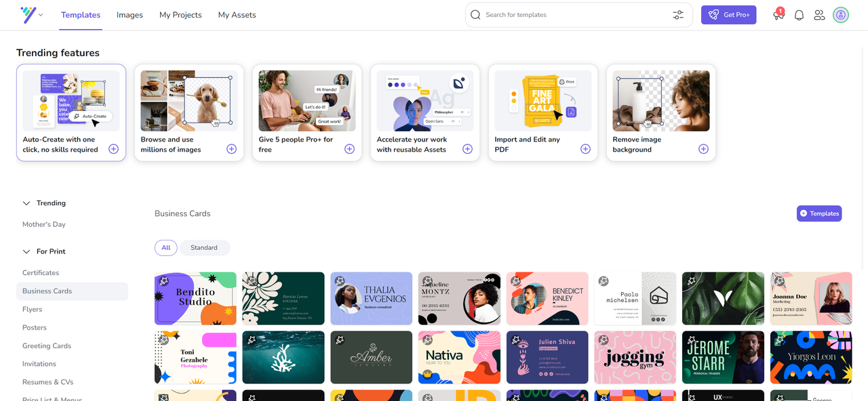
Task: Select Business Cards category
Action: pyautogui.click(x=72, y=291)
